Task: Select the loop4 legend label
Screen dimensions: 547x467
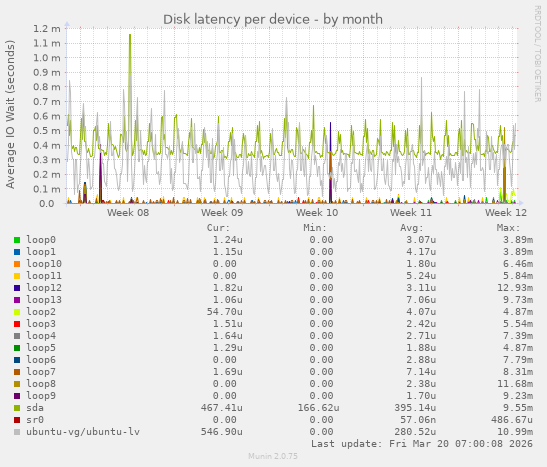Action: (x=41, y=336)
